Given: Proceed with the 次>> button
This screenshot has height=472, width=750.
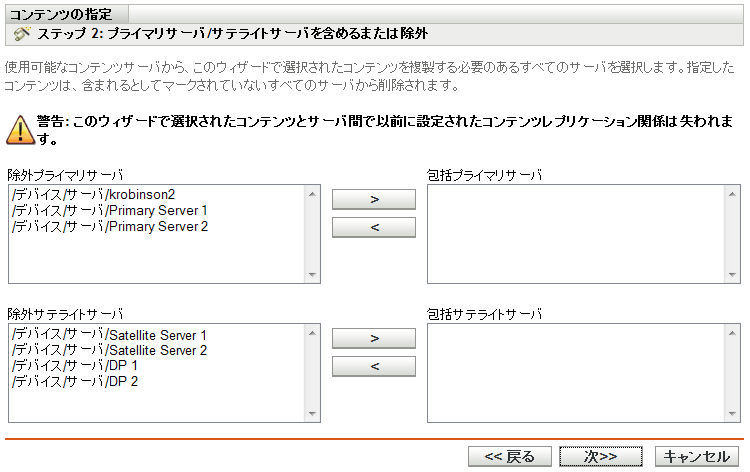Looking at the screenshot, I should 600,456.
